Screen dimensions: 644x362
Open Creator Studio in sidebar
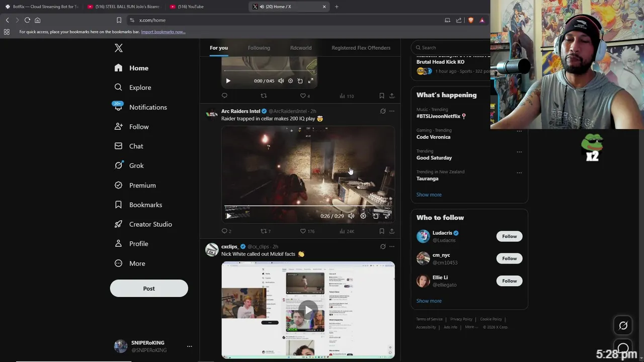[x=143, y=224]
